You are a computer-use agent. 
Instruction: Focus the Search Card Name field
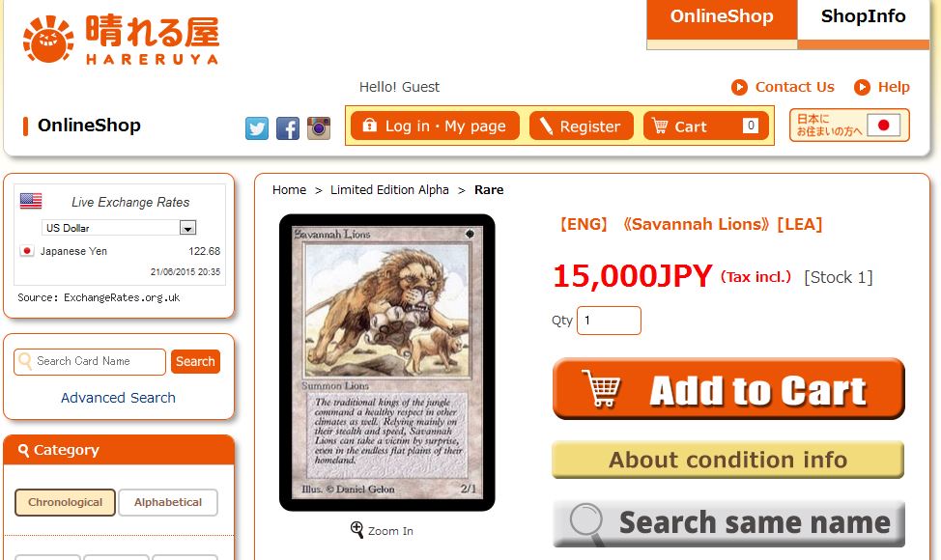pos(90,361)
